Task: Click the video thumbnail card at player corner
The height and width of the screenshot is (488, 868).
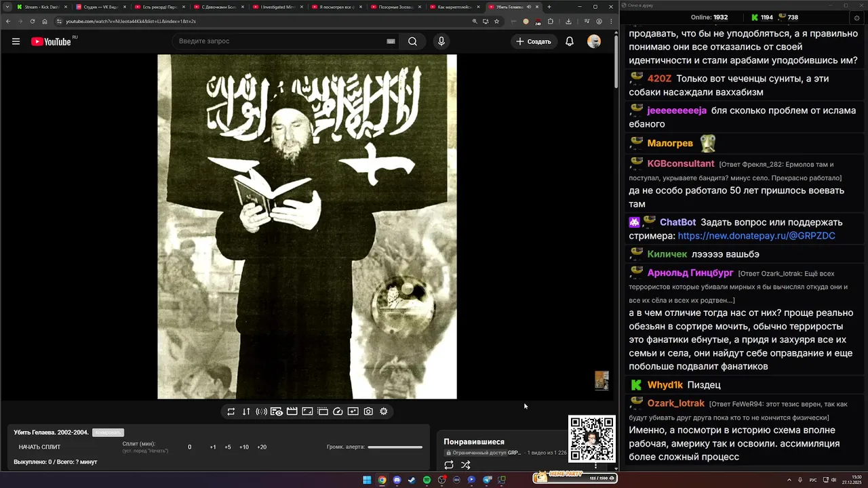Action: point(601,380)
